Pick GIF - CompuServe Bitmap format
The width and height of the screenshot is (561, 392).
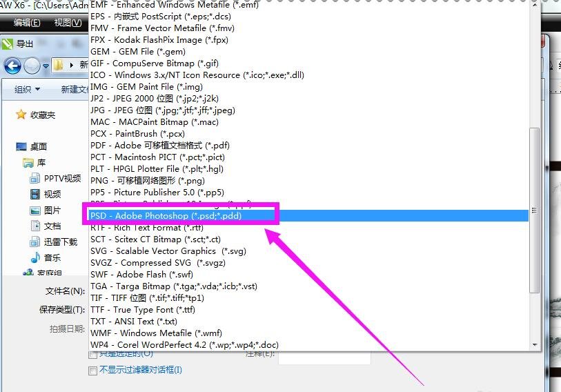[x=308, y=63]
